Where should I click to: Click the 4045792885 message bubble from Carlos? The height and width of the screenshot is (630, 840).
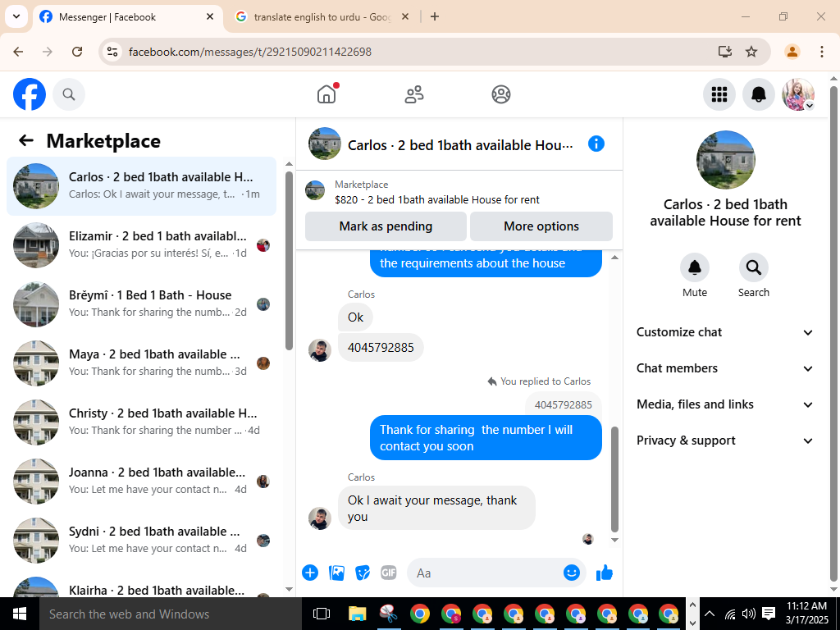tap(381, 347)
